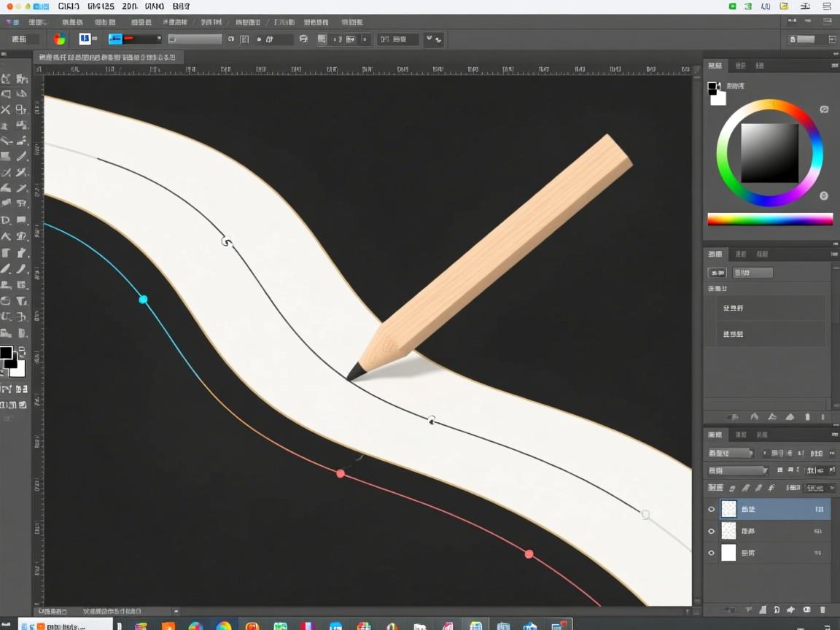Click the blue square icon in options bar
Screen dimensions: 840x630
point(85,39)
